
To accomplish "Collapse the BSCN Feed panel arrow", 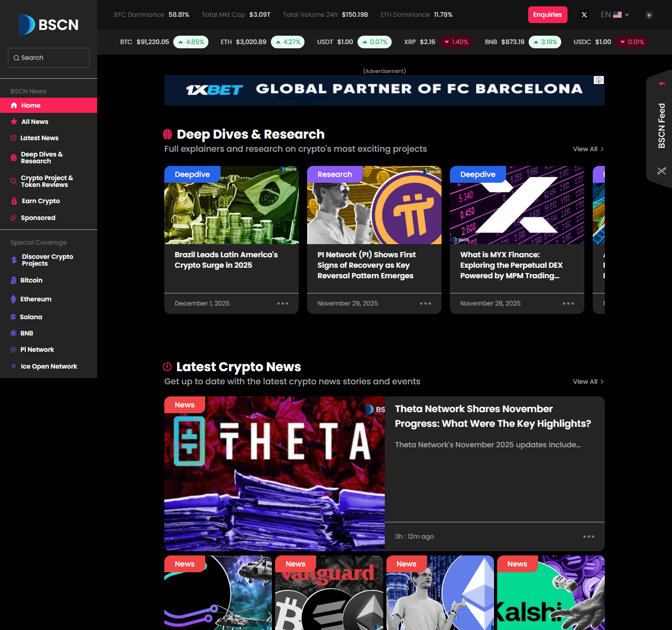I will 661,83.
